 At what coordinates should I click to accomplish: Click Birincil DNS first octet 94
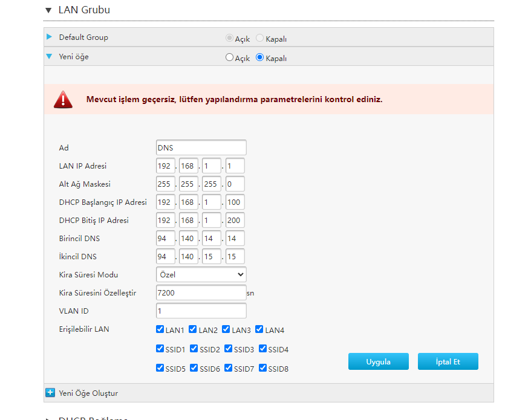tap(166, 238)
